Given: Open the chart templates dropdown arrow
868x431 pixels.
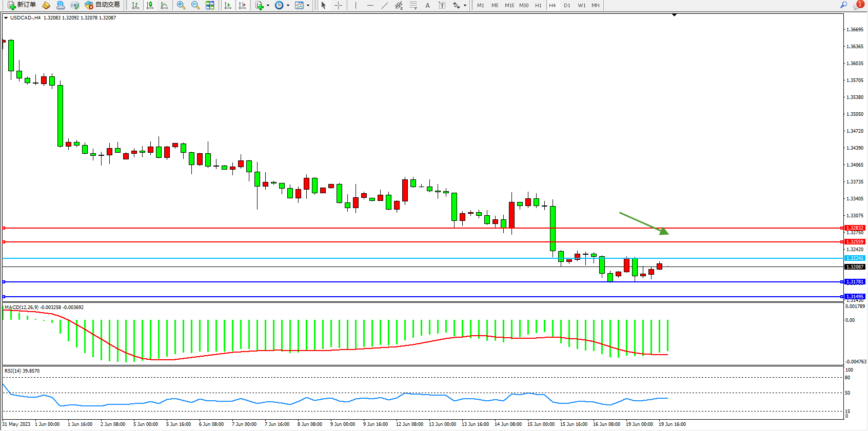Looking at the screenshot, I should pyautogui.click(x=308, y=5).
